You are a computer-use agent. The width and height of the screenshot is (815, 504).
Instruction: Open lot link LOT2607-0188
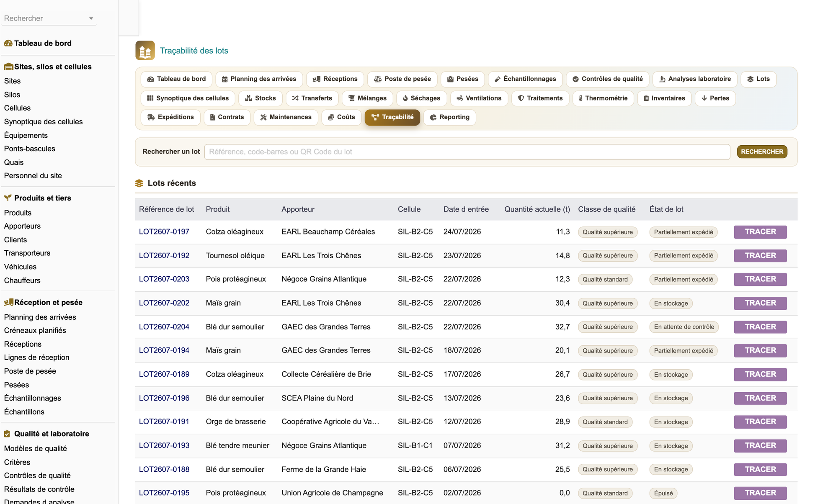[164, 469]
